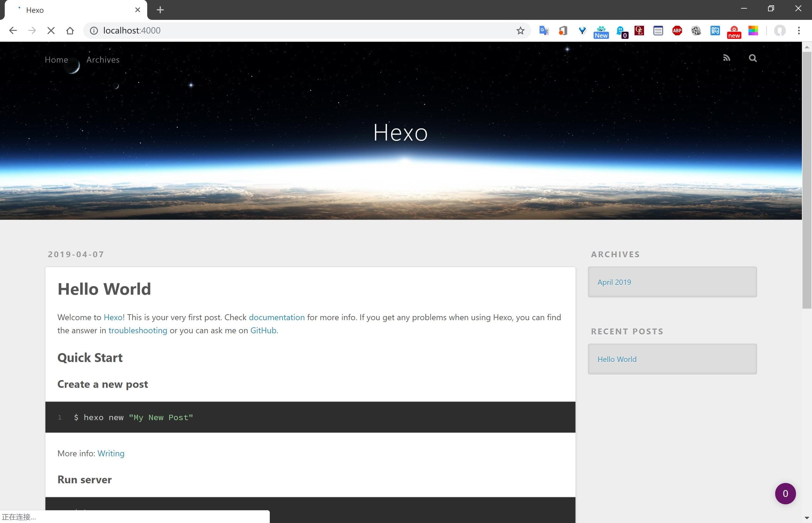Go to the browser home page icon

point(70,31)
